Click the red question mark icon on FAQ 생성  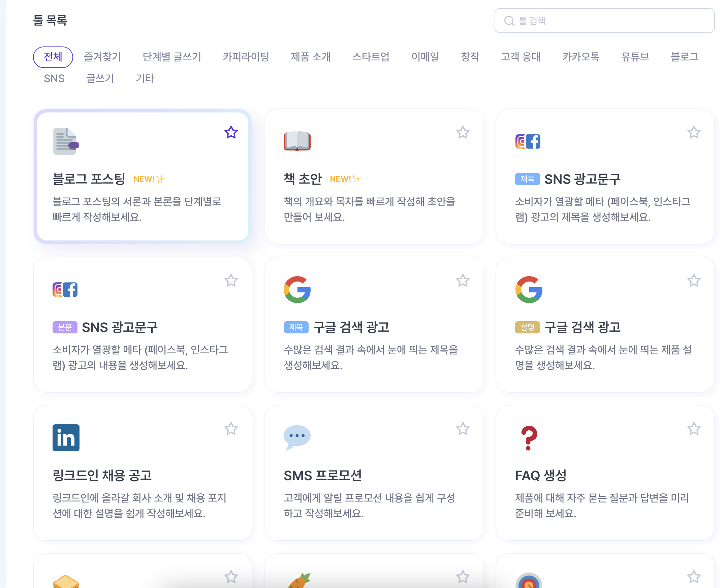(x=529, y=438)
